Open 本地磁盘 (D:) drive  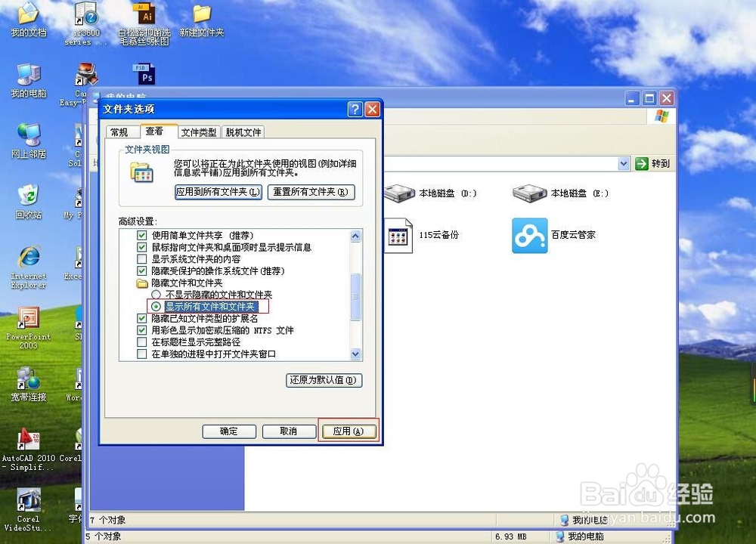pos(398,193)
